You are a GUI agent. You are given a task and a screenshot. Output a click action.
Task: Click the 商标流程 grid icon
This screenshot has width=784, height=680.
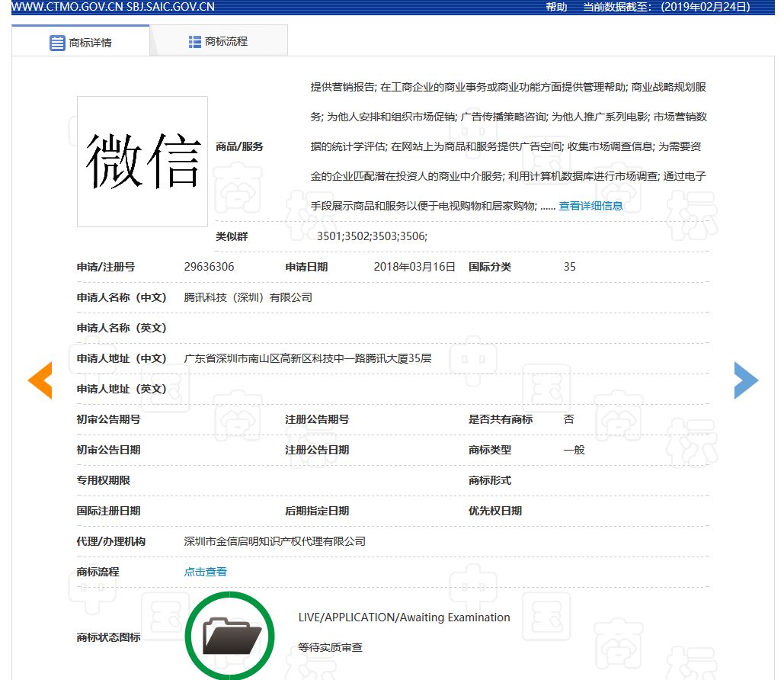pyautogui.click(x=194, y=42)
